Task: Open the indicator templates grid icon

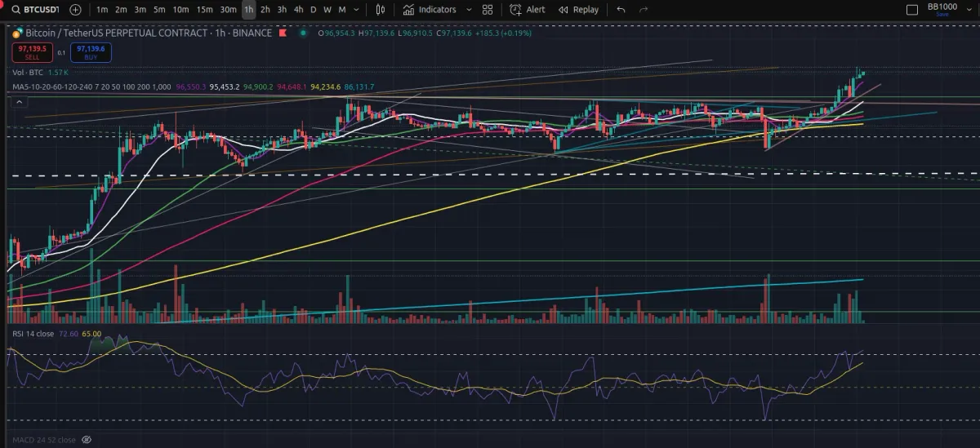Action: coord(488,10)
